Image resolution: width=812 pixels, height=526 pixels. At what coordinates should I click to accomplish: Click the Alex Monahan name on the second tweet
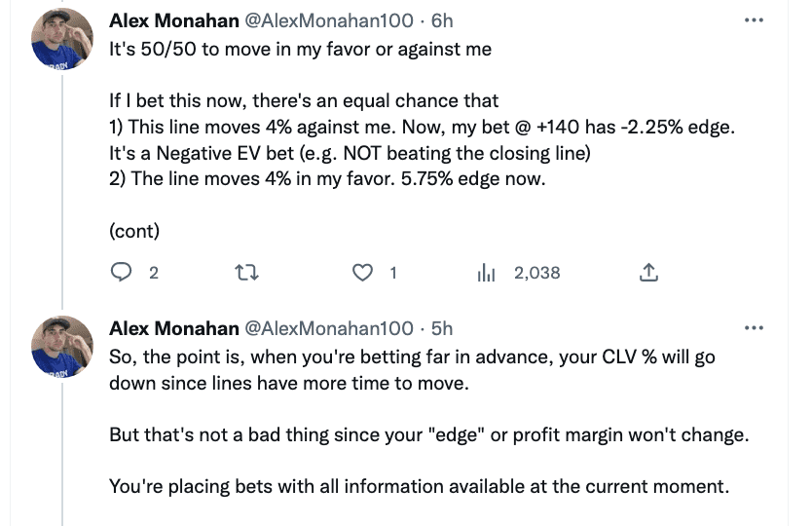point(174,328)
